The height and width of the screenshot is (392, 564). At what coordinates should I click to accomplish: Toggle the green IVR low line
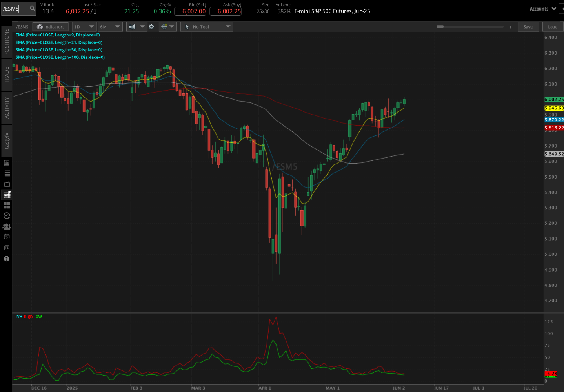[38, 316]
